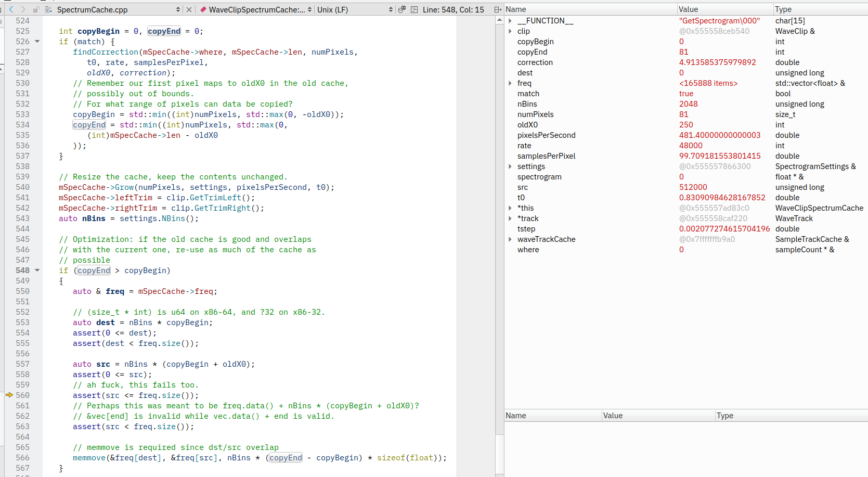The width and height of the screenshot is (868, 477).
Task: Expand the settings variable entry
Action: point(510,166)
